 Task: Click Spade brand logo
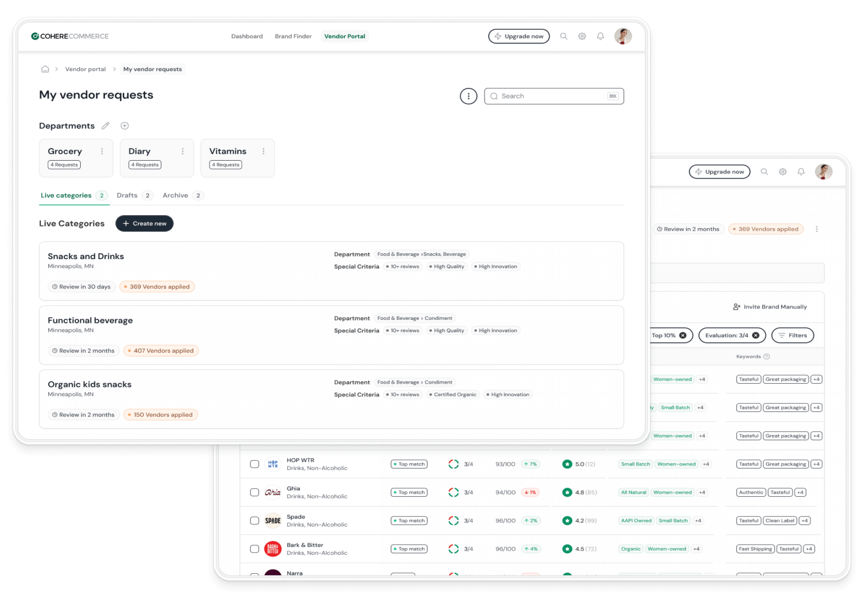[273, 521]
